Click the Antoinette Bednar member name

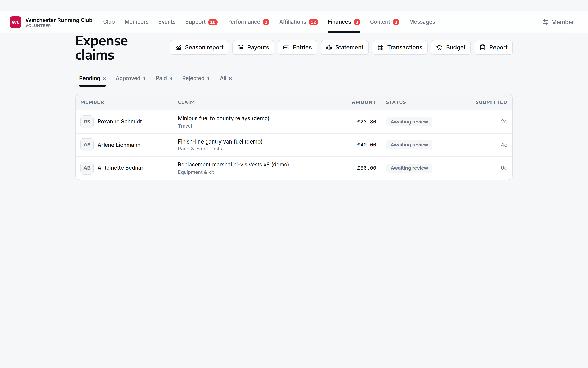click(x=120, y=168)
